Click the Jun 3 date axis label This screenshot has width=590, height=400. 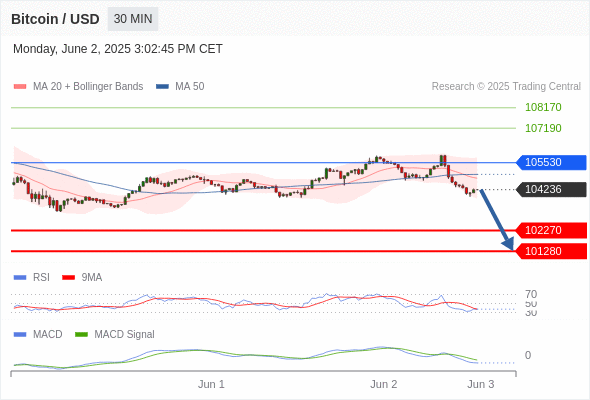tap(481, 384)
